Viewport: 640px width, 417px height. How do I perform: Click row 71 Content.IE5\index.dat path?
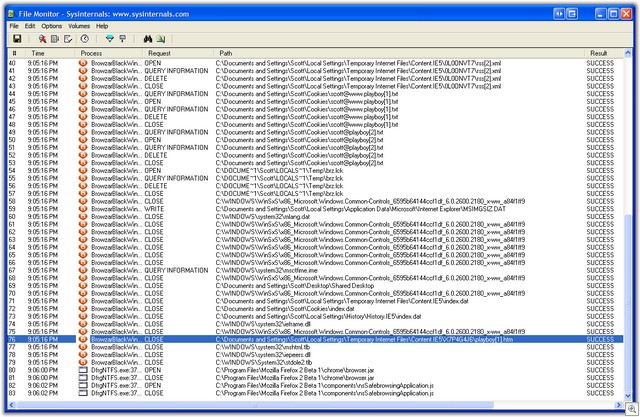coord(342,301)
